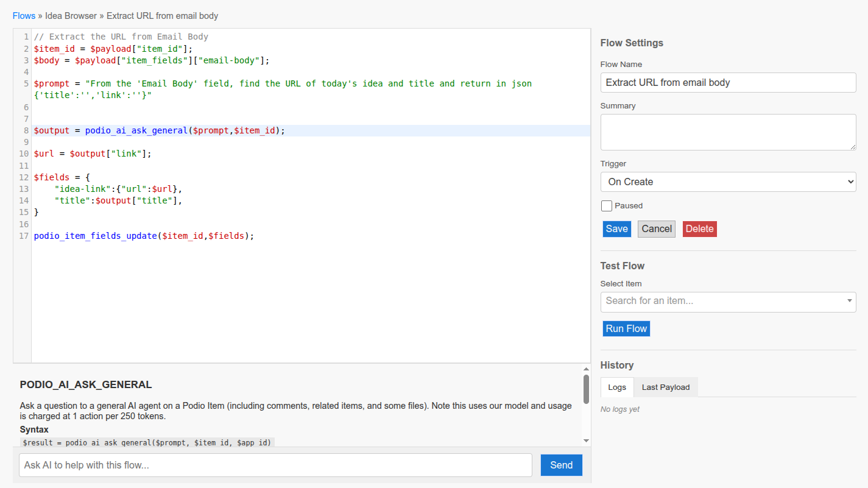Click the help panel scrollbar thumb
Screen dimensions: 868x488
pos(586,390)
